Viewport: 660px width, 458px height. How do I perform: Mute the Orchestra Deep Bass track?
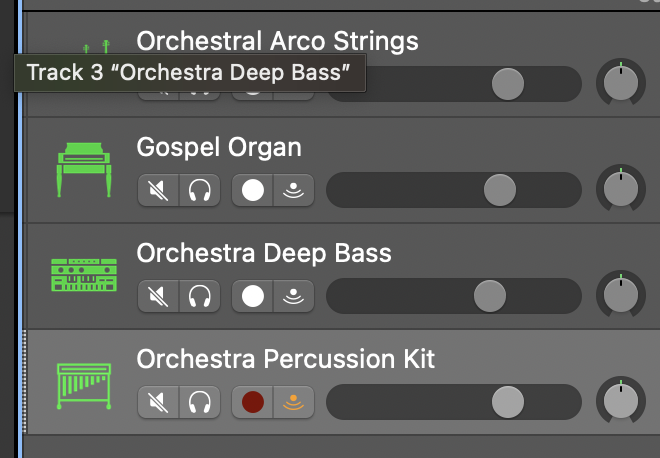pyautogui.click(x=158, y=296)
